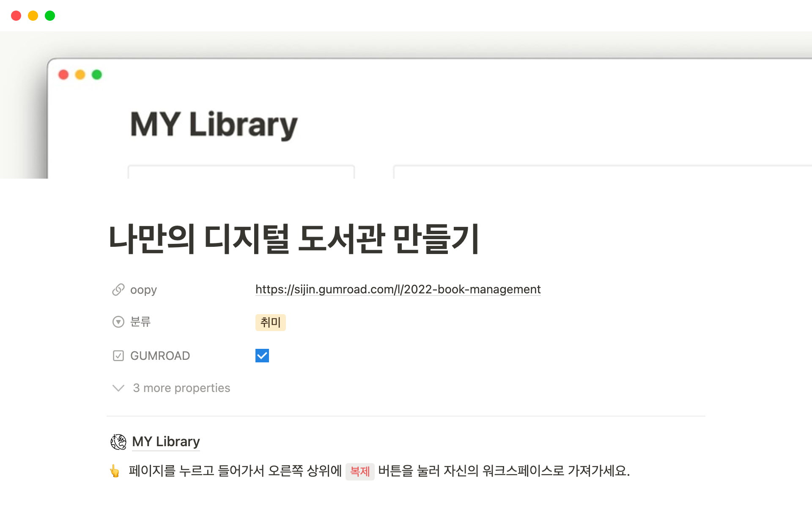This screenshot has height=508, width=812.
Task: Click the link icon next to oopy
Action: [118, 290]
